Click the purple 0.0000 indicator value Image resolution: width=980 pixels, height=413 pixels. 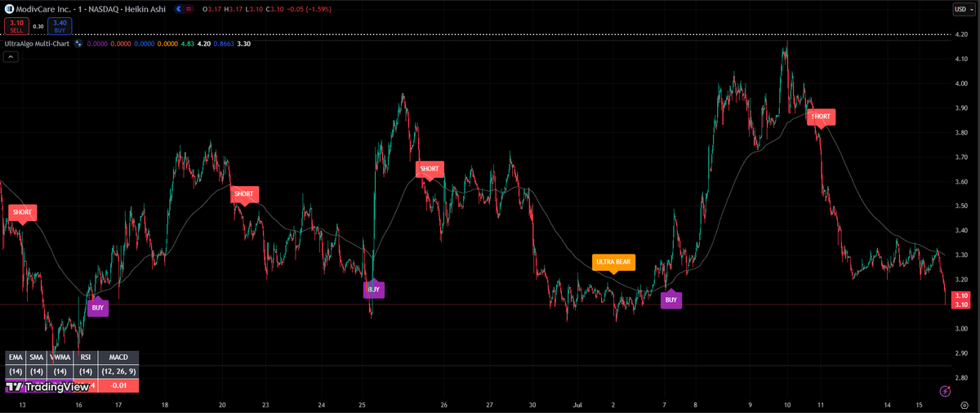(97, 43)
